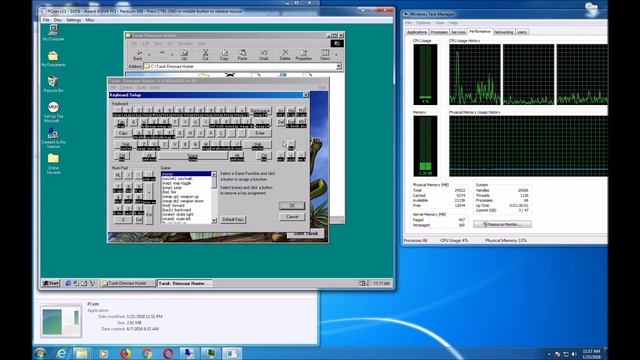Click OK in Keyboard Setup dialog
Image resolution: width=640 pixels, height=360 pixels.
[x=292, y=205]
